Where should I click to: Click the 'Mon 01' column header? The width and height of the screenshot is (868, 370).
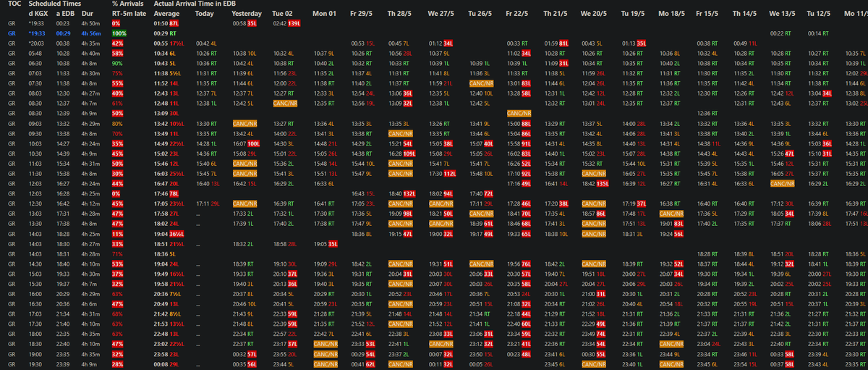click(324, 14)
